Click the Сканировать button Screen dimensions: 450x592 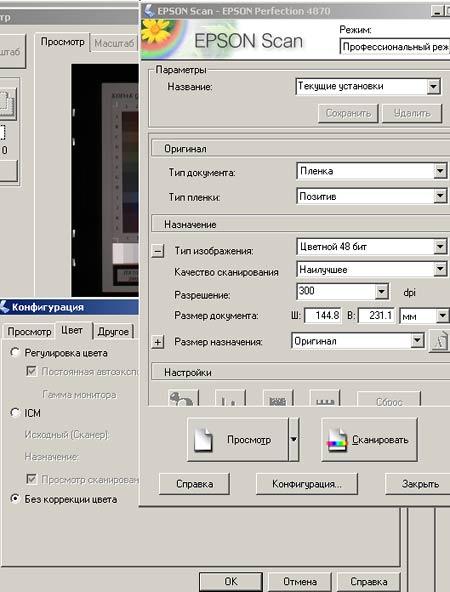pyautogui.click(x=370, y=439)
